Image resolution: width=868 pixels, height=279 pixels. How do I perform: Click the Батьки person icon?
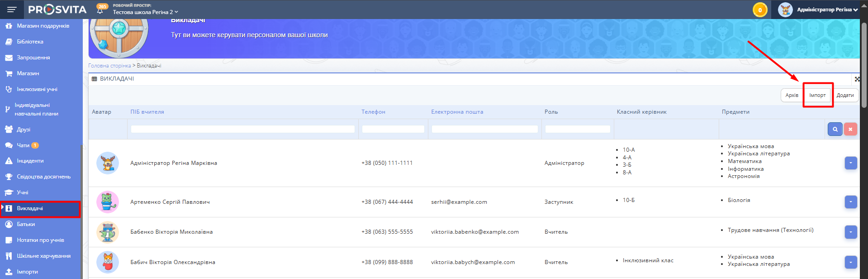tap(9, 224)
